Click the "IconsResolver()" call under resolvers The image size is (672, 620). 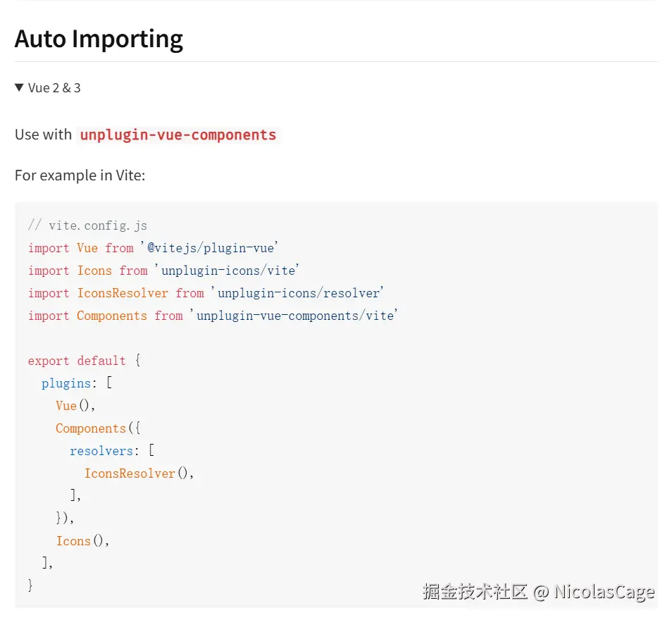(138, 473)
